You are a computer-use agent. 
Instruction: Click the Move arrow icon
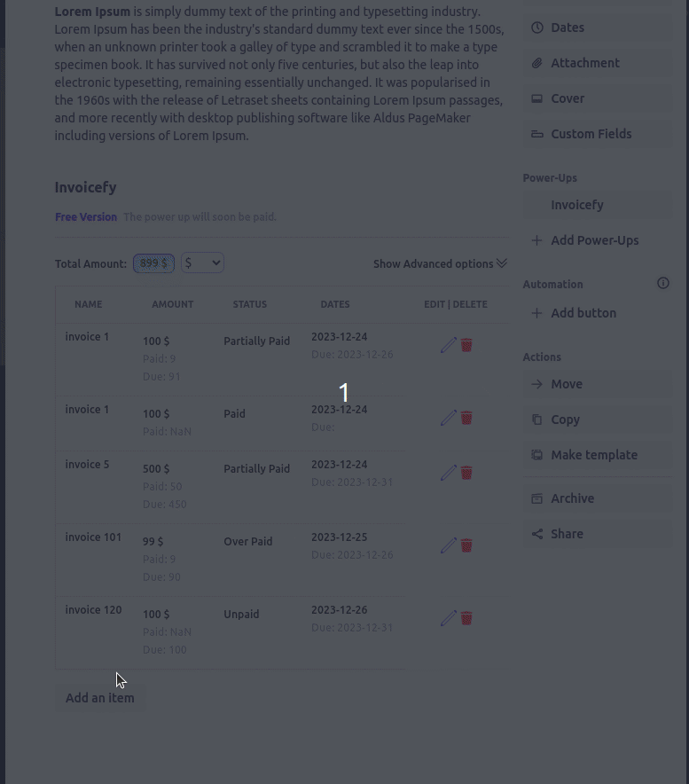[x=537, y=384]
